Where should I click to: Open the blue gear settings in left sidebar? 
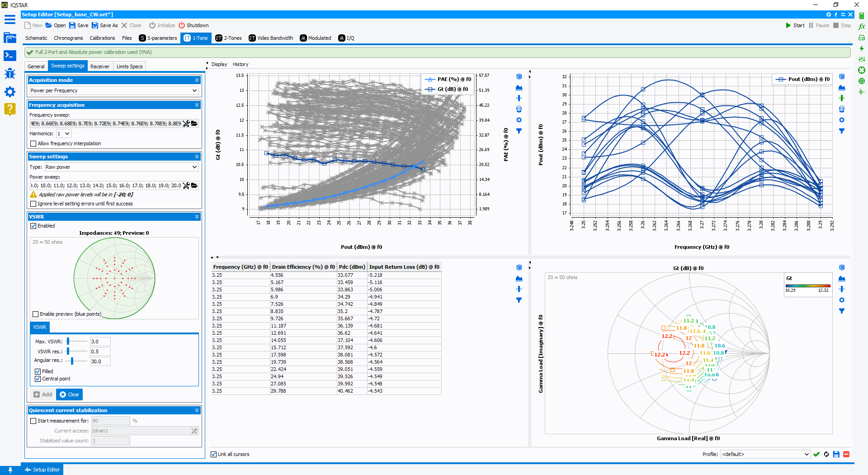tap(9, 92)
